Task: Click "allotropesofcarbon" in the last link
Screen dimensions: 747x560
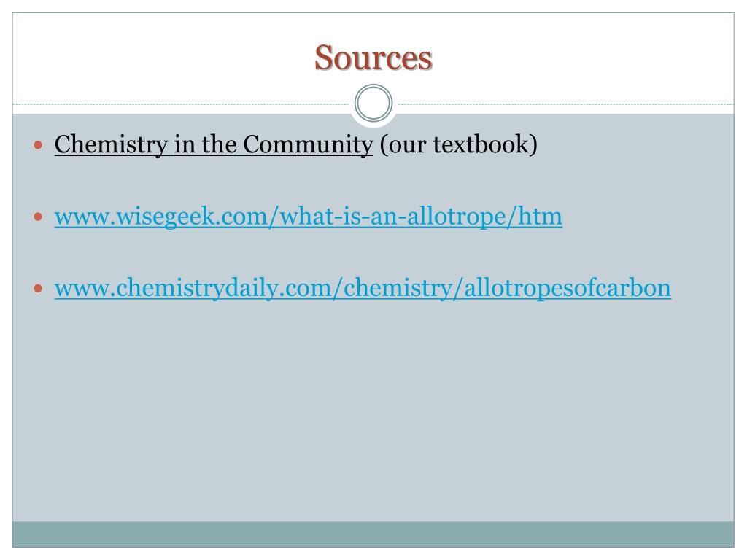Action: coord(568,288)
